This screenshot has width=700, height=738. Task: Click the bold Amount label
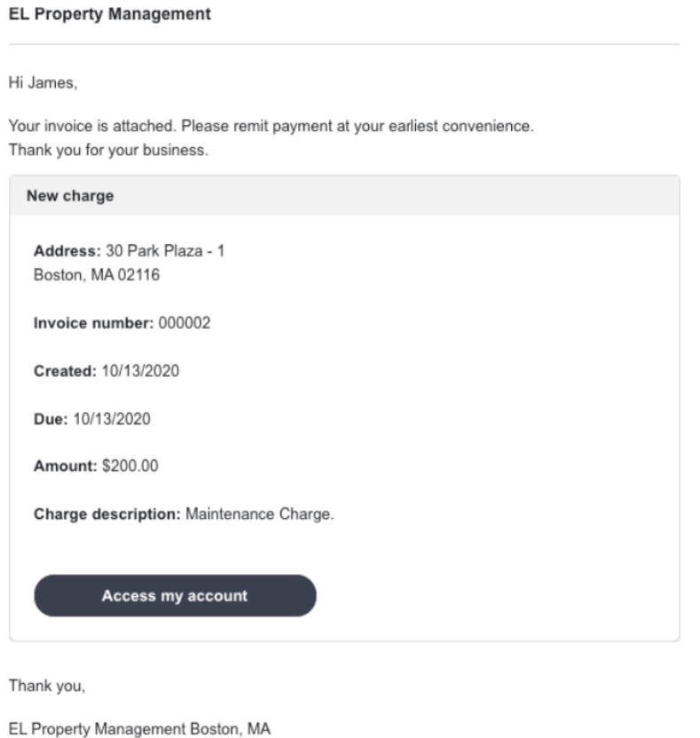(66, 467)
